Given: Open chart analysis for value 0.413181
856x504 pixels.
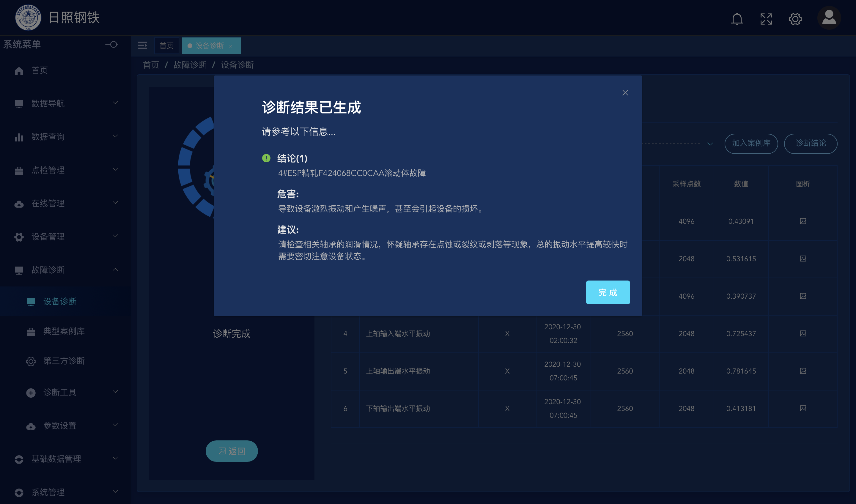Looking at the screenshot, I should pyautogui.click(x=803, y=408).
